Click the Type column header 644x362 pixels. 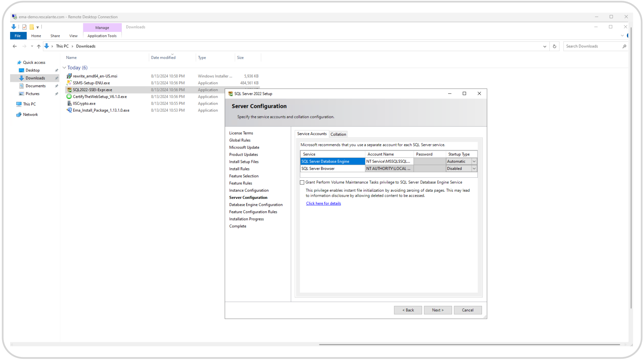215,58
